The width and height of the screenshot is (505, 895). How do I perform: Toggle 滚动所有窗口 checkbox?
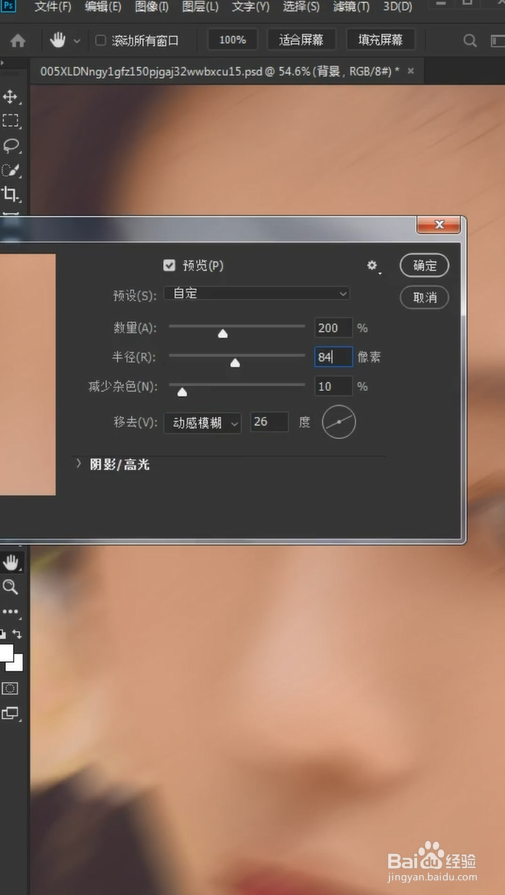click(x=100, y=41)
